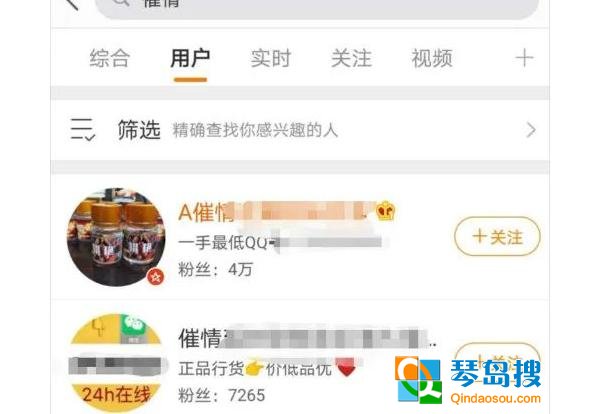
Task: Switch to the 实时 tab
Action: (270, 59)
